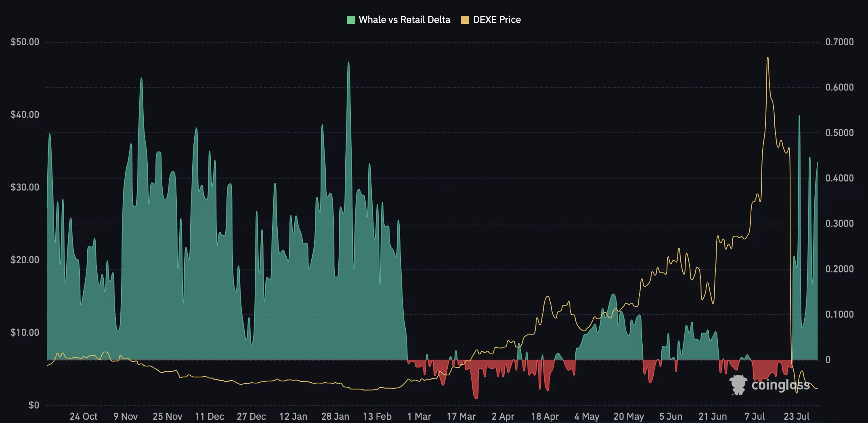The width and height of the screenshot is (868, 423).
Task: Toggle the Whale vs Retail Delta series
Action: (404, 20)
